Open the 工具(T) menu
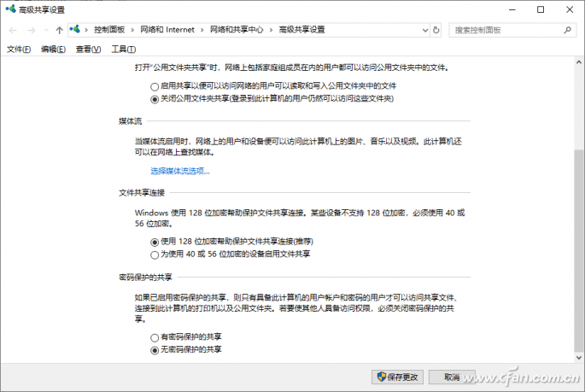 pos(124,50)
